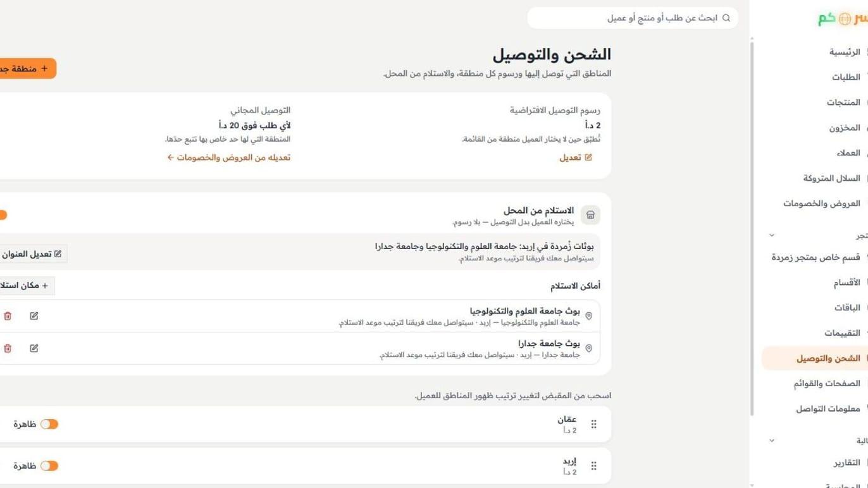Toggle visibility of the عمّان zone

tap(49, 424)
